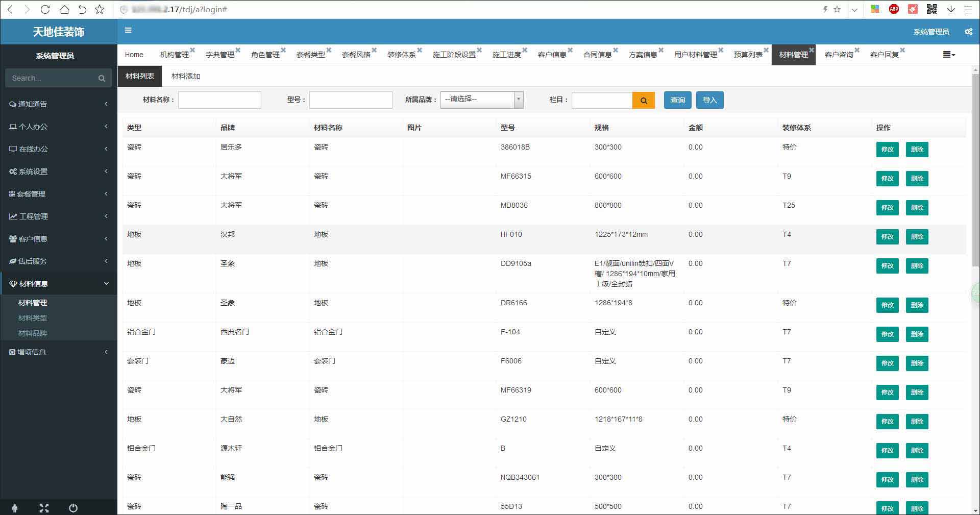Select 材料类型 in the sidebar submenu
The image size is (980, 515).
pyautogui.click(x=33, y=318)
